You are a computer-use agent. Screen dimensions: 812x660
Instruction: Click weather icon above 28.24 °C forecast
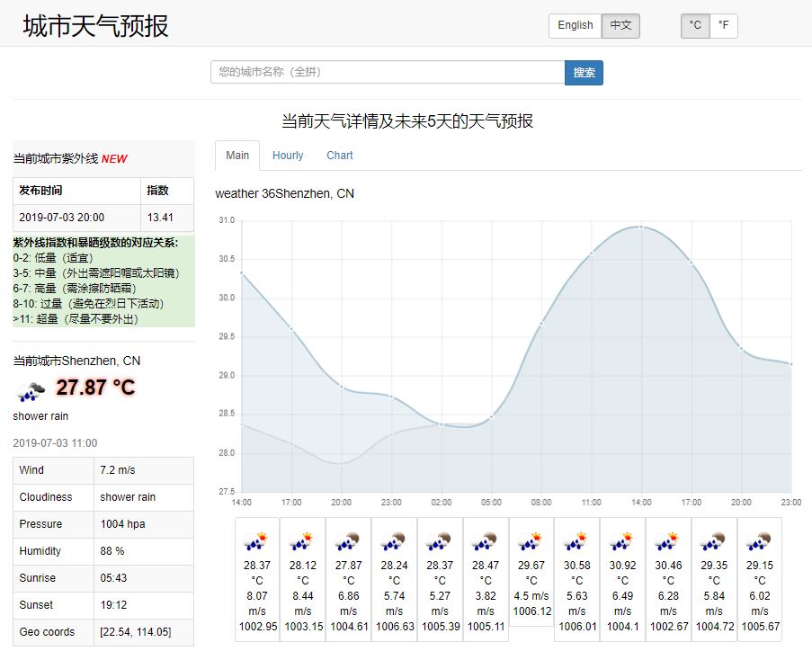393,541
